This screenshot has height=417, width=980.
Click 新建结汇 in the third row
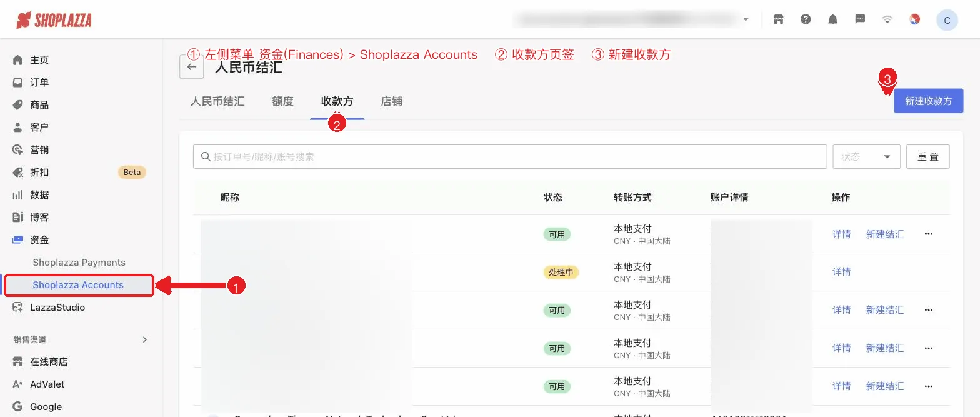click(884, 310)
